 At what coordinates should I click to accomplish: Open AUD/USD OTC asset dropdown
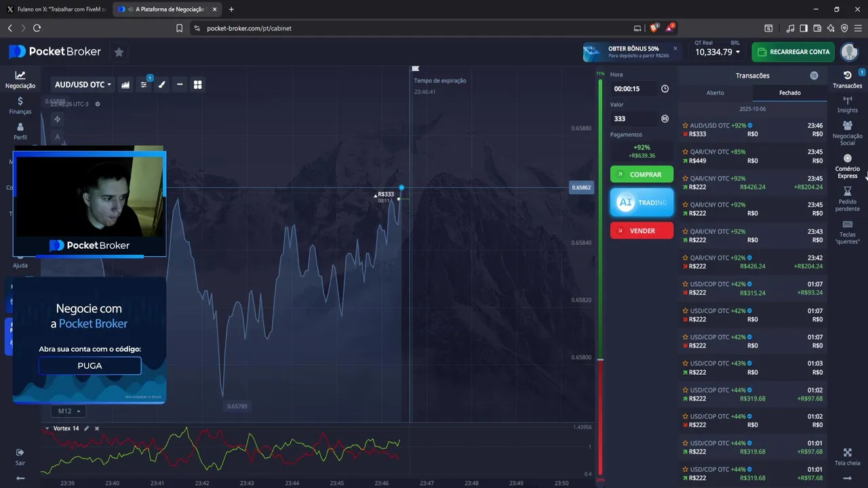[83, 85]
